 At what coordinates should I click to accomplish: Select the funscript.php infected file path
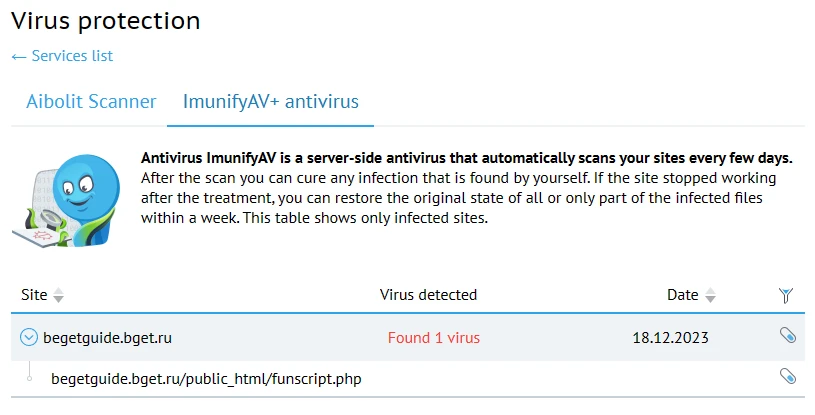(205, 379)
